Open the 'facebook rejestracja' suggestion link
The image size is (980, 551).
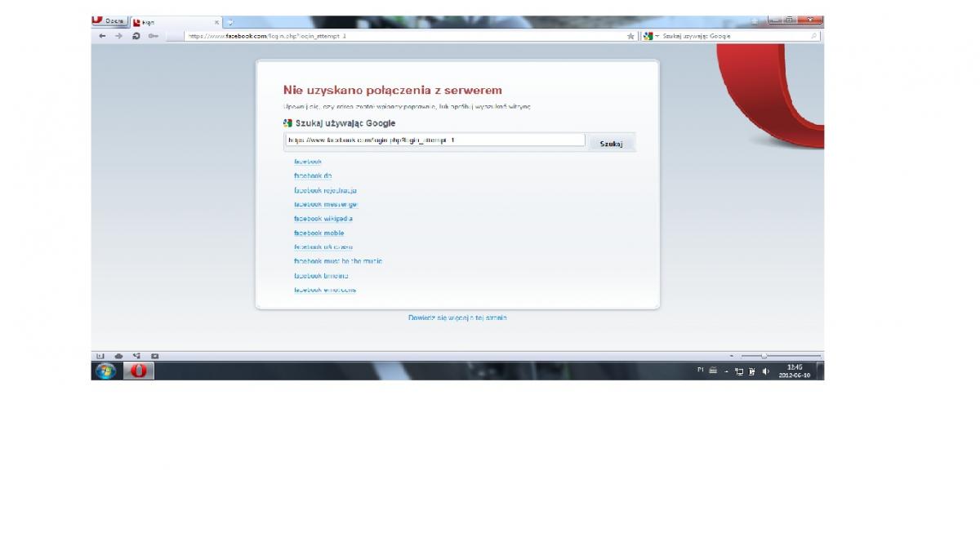point(325,190)
